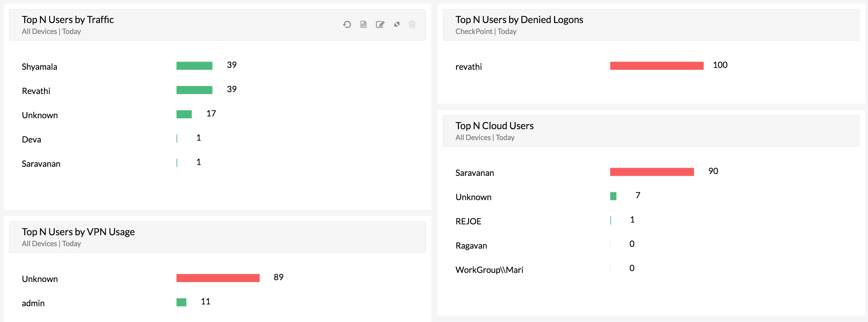The height and width of the screenshot is (322, 868).
Task: Click admin entry under VPN Usage
Action: (x=33, y=303)
